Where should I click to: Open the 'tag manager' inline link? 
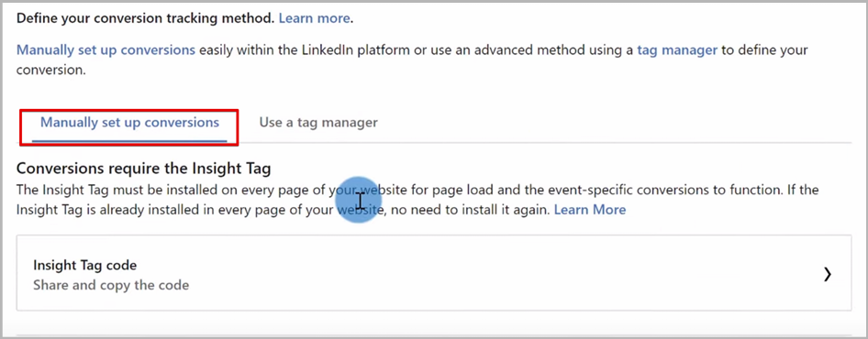pos(677,50)
